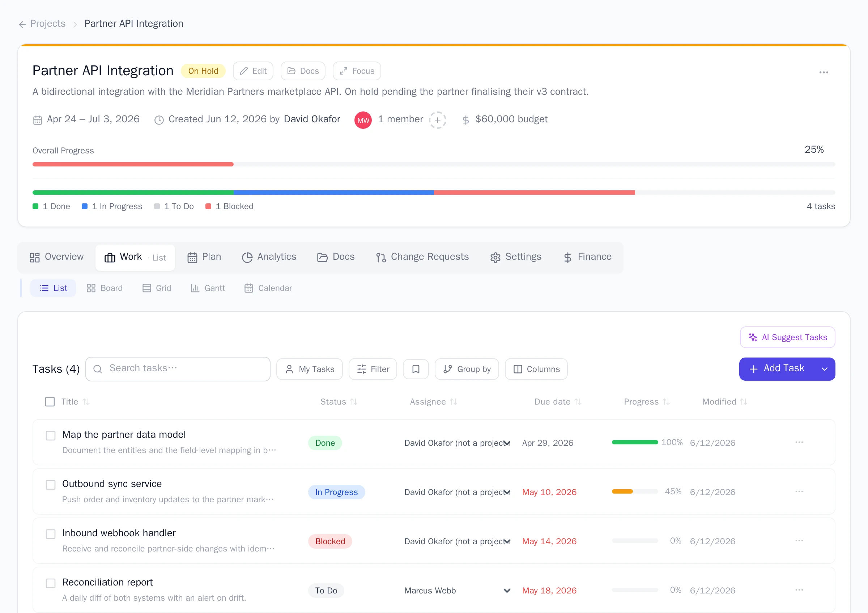Click the bookmark saved views icon button
The width and height of the screenshot is (868, 613).
[416, 369]
